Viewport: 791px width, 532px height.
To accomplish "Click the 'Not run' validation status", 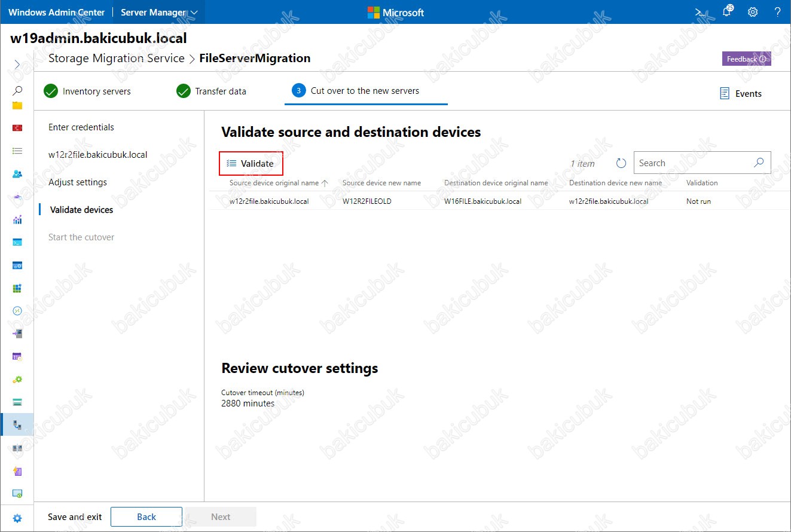I will (x=698, y=201).
